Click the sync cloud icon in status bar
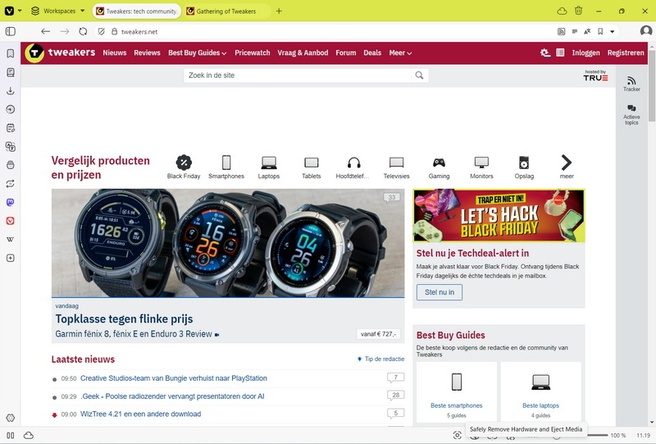Image resolution: width=656 pixels, height=444 pixels. (x=28, y=435)
